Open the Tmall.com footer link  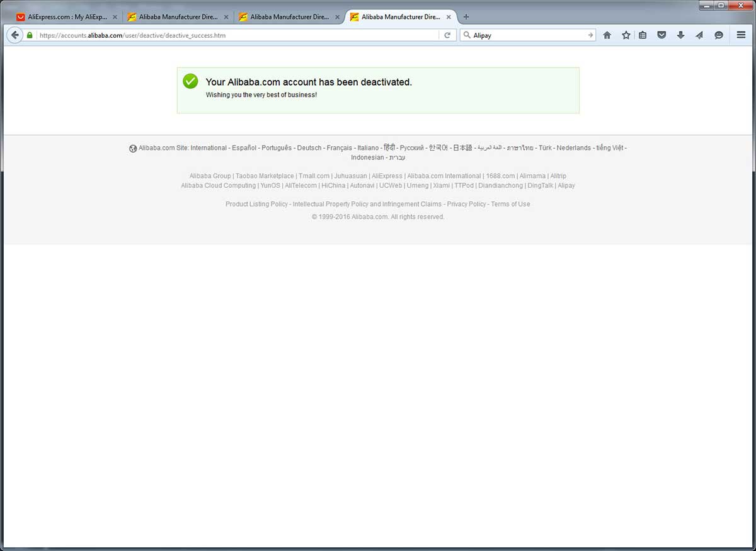314,177
